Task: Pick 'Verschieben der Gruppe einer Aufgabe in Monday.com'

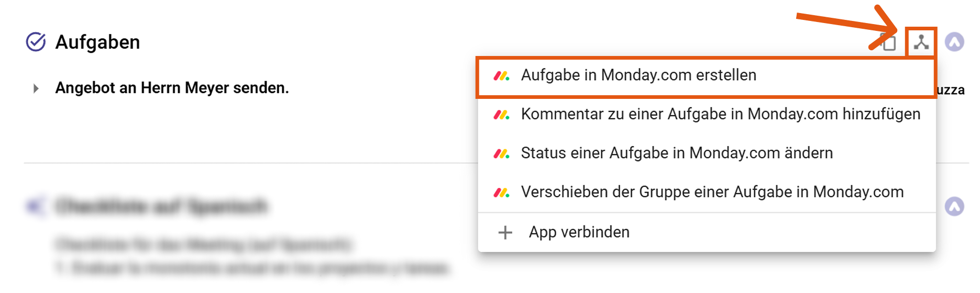Action: 712,192
